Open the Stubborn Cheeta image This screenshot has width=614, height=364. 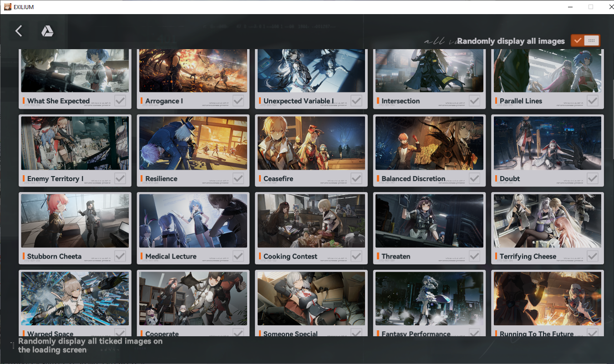[x=75, y=221]
